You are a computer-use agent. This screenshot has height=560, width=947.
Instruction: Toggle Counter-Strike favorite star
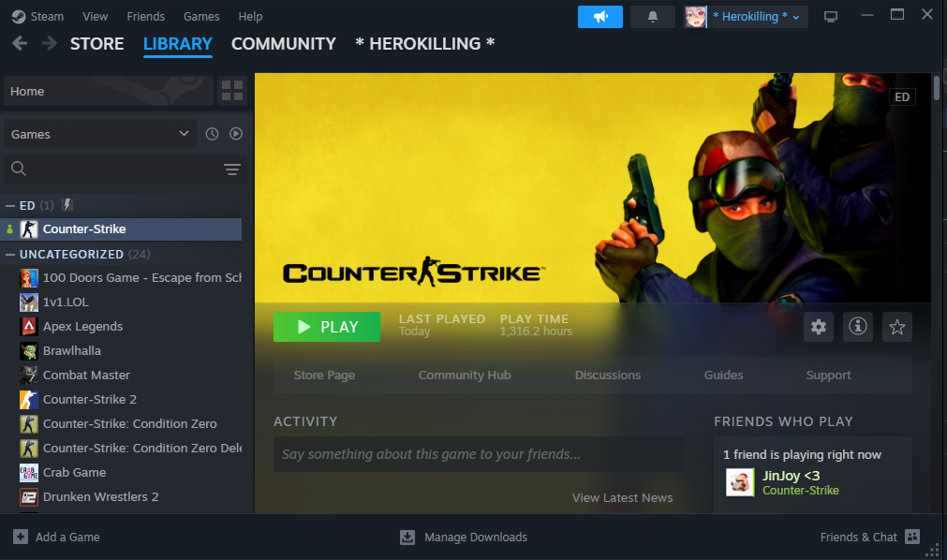point(897,327)
